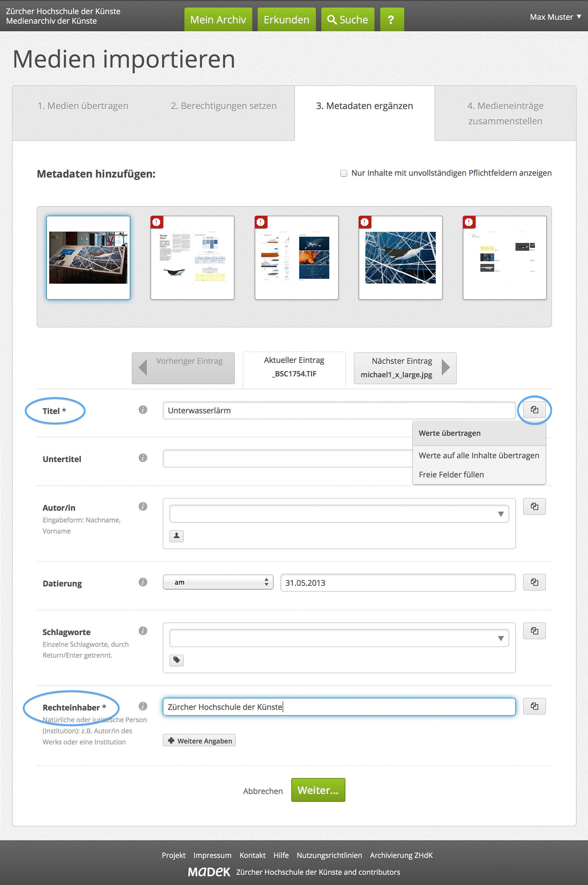The height and width of the screenshot is (885, 588).
Task: Select the whale in blue net thumbnail
Action: 400,258
